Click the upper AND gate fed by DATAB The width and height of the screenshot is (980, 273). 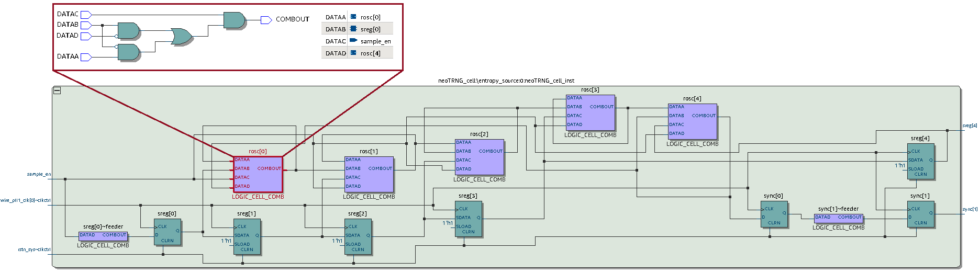[x=128, y=31]
